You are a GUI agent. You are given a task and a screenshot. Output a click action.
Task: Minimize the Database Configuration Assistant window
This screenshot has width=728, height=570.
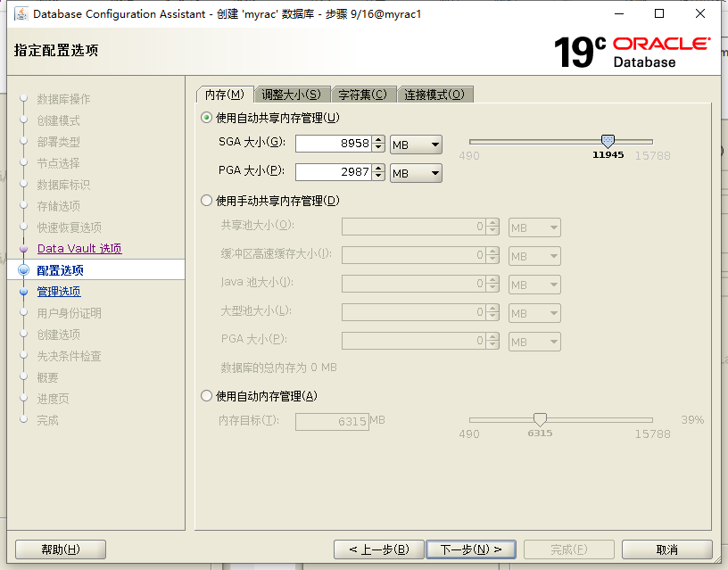click(x=619, y=13)
